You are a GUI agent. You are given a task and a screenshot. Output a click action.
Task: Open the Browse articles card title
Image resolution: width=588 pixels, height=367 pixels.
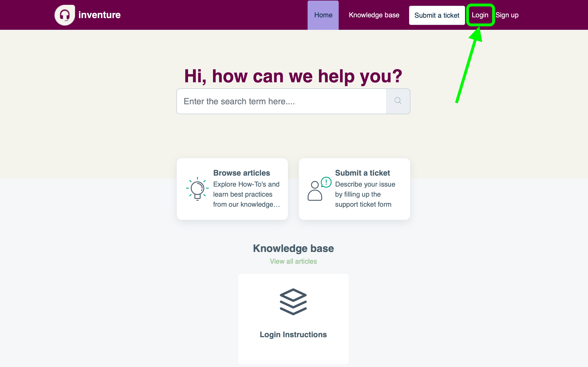point(241,173)
